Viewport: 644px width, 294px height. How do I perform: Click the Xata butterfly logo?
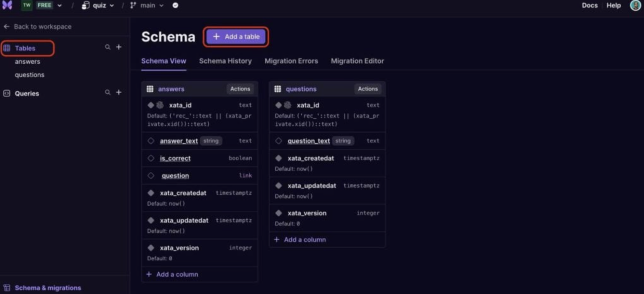tap(7, 5)
